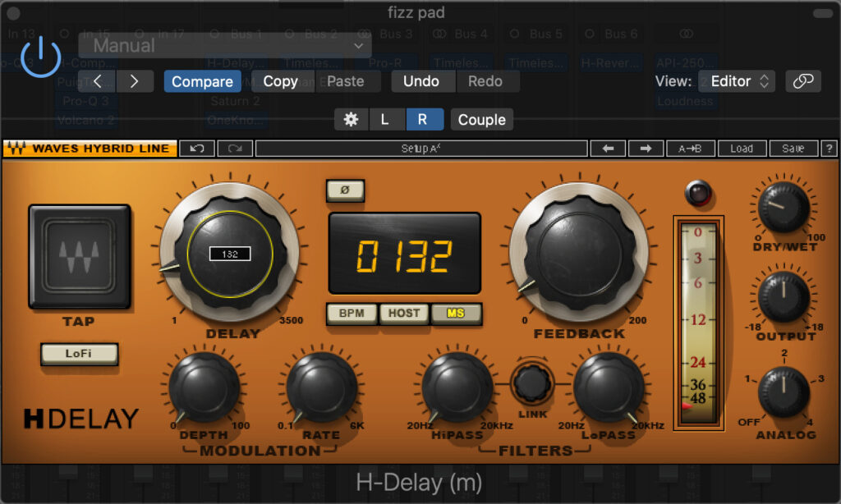Image resolution: width=841 pixels, height=504 pixels.
Task: Select the R channel tab
Action: pyautogui.click(x=423, y=120)
